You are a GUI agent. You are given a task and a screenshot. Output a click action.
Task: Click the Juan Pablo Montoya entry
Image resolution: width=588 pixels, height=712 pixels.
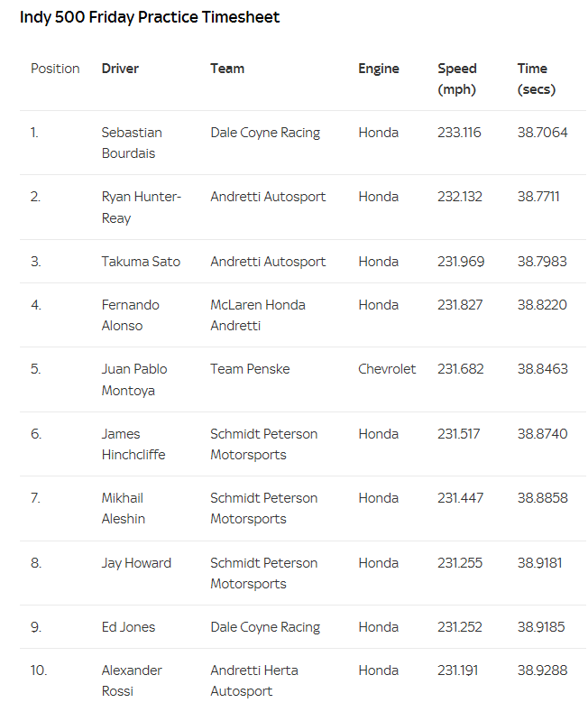[133, 380]
